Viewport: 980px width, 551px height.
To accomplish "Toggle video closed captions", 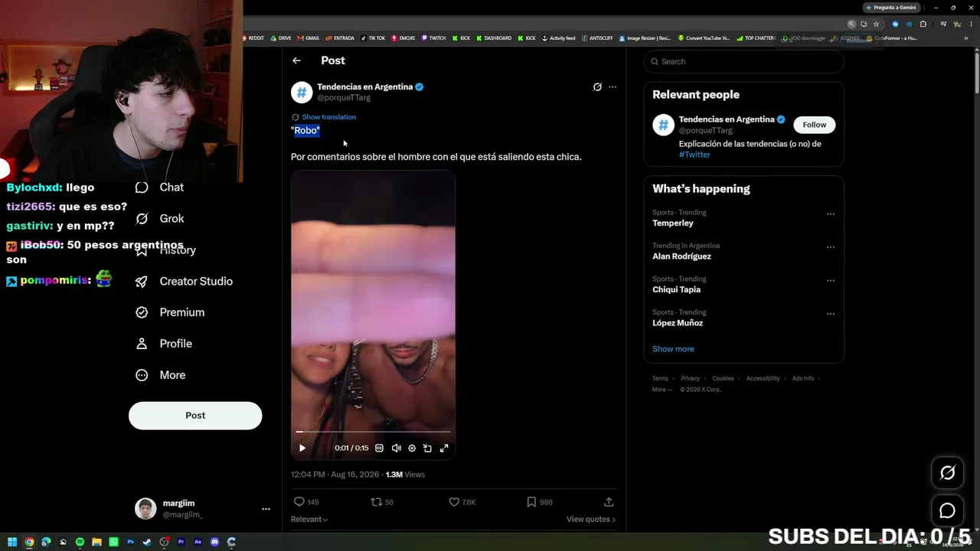I will click(379, 448).
